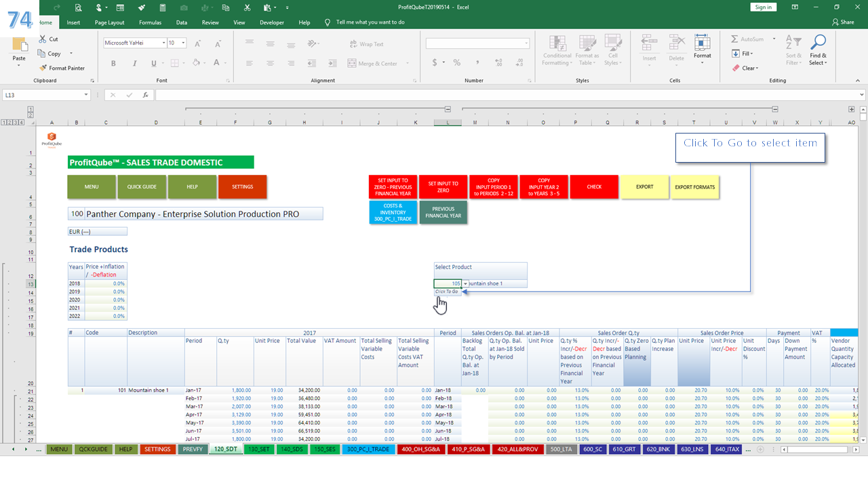868x488 pixels.
Task: Click row outline level 3 button
Action: point(16,122)
